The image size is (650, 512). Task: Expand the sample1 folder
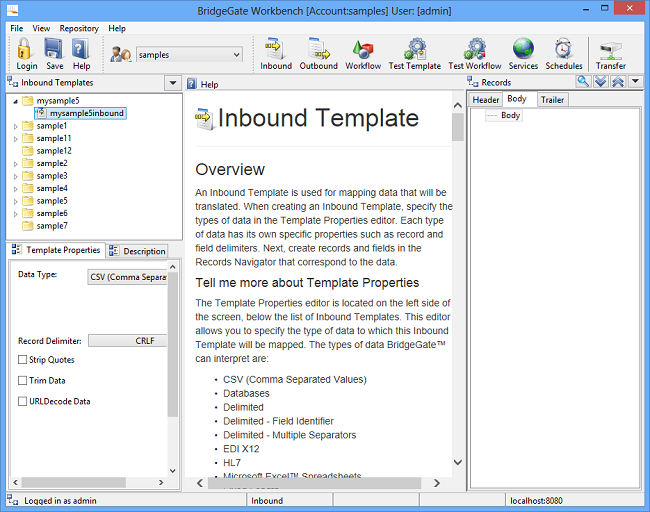click(x=15, y=126)
